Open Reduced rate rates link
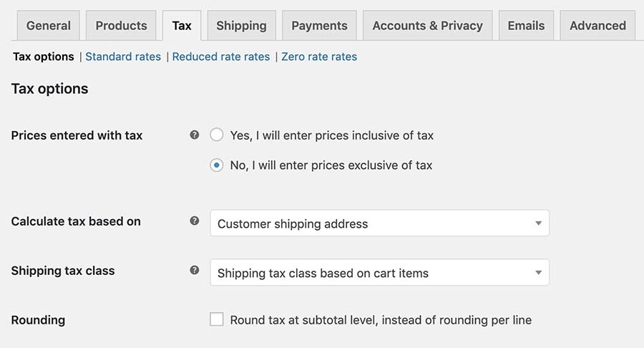 (221, 57)
